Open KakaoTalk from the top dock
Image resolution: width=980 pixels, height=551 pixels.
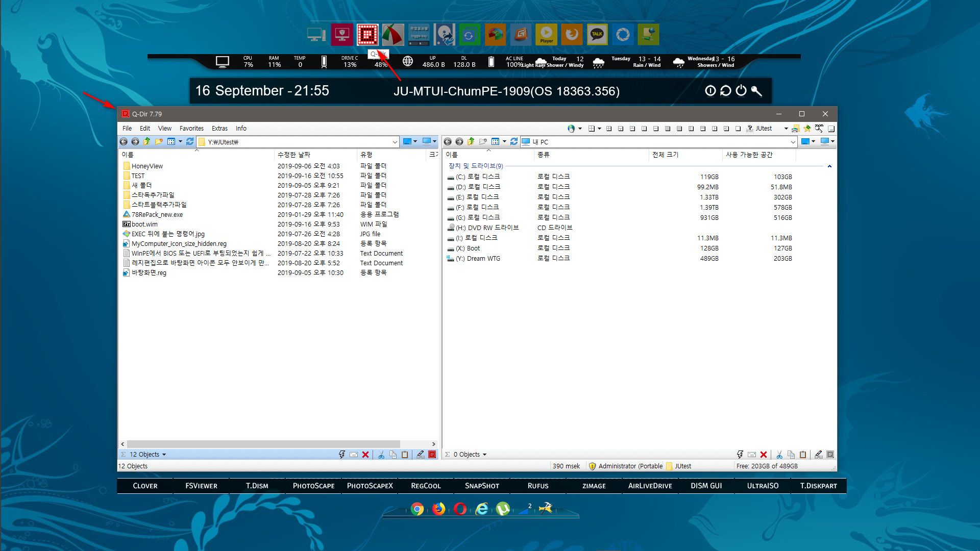coord(597,35)
